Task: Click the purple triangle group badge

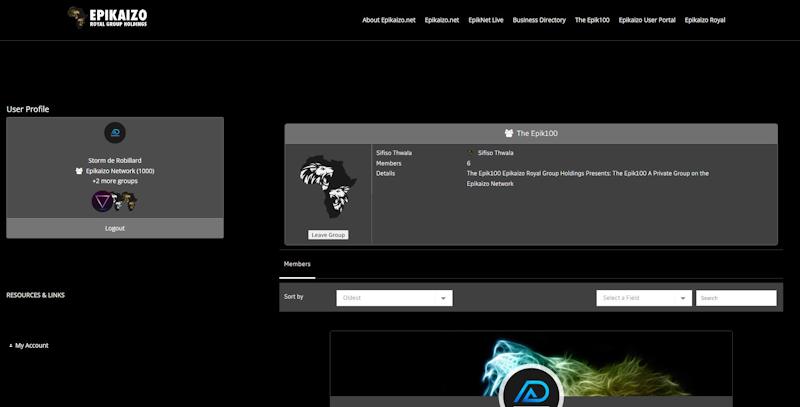Action: click(102, 201)
